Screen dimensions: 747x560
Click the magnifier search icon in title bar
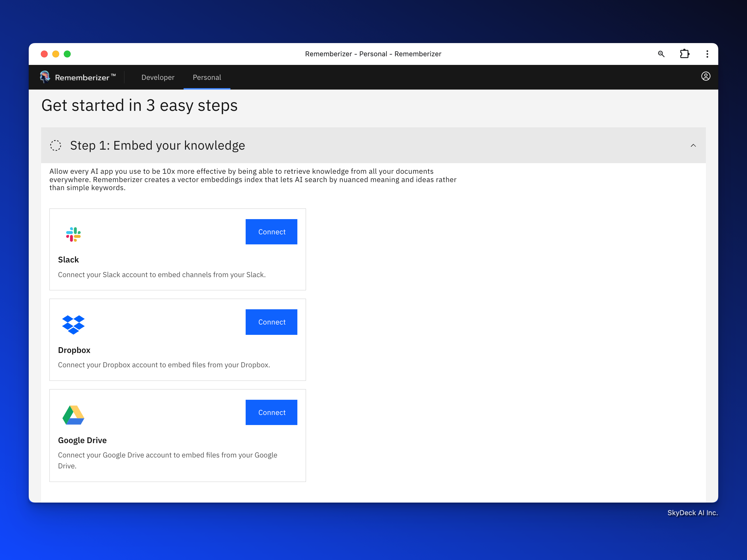click(661, 54)
